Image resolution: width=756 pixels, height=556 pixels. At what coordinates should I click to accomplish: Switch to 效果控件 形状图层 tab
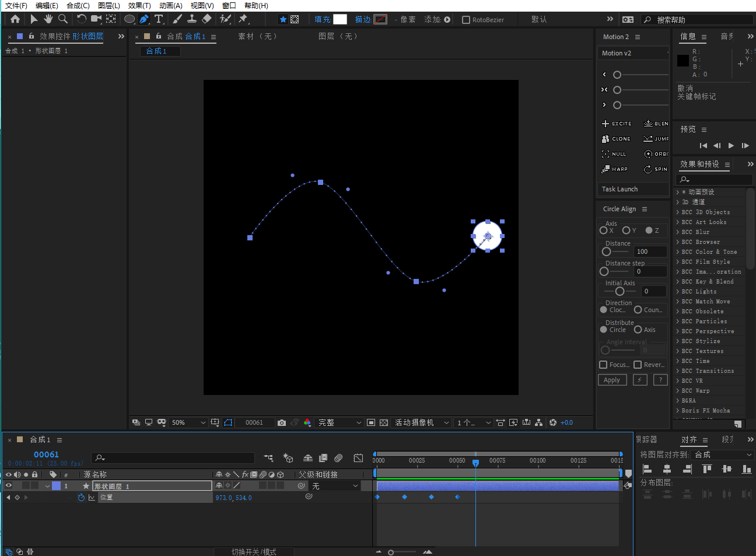pos(71,36)
